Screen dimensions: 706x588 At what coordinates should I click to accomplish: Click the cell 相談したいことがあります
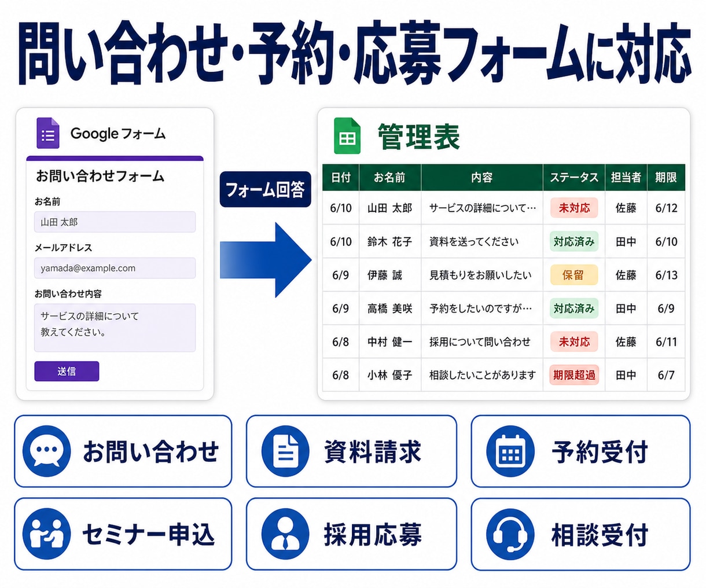482,375
